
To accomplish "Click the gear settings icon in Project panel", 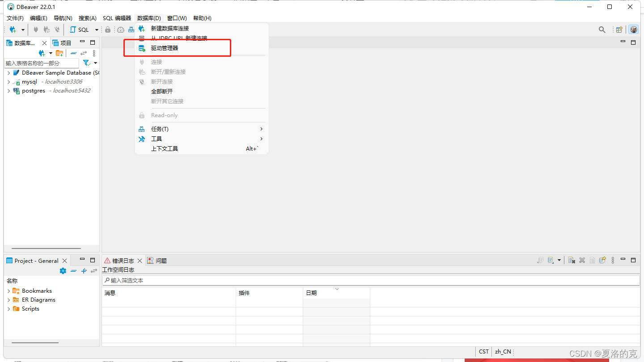I will click(63, 271).
